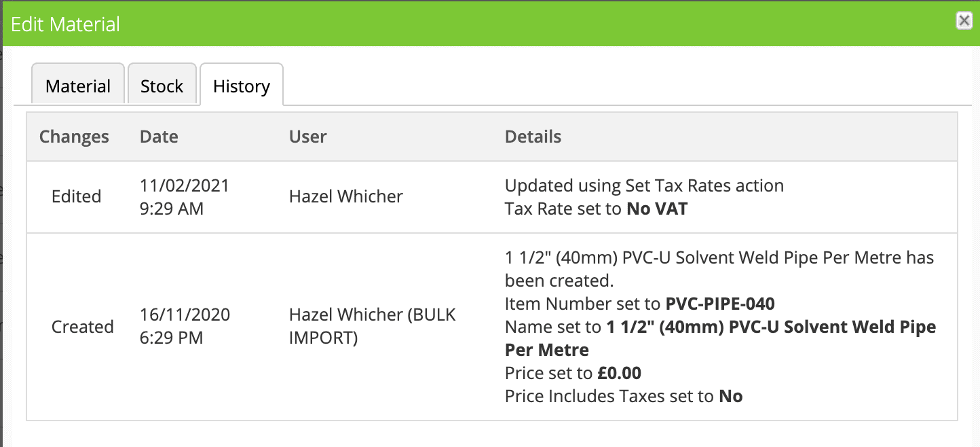
Task: Click the User column header
Action: point(308,137)
